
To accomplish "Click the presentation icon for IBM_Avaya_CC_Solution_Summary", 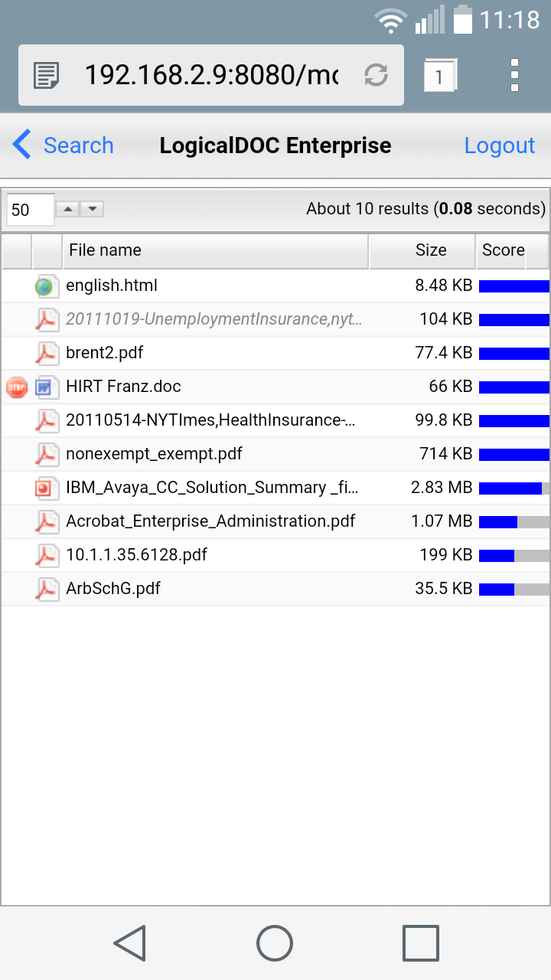I will pos(47,488).
